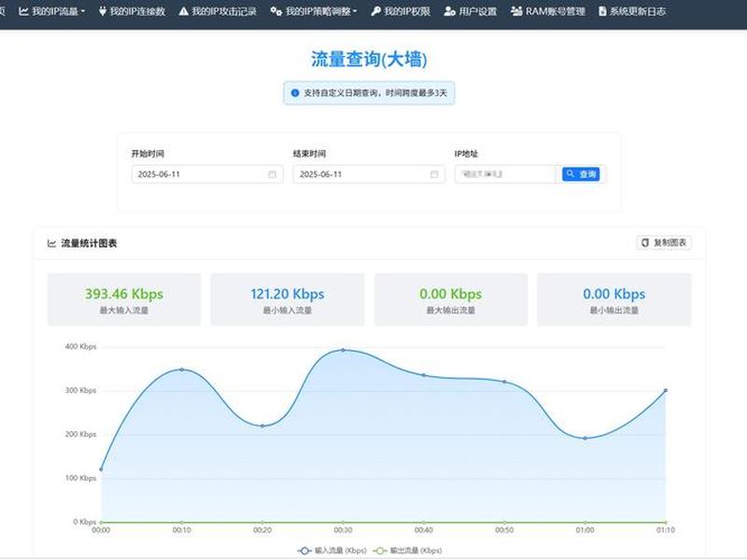Screen dimensions: 747x560
Task: Open 我的IP攻击记录 page
Action: (218, 11)
